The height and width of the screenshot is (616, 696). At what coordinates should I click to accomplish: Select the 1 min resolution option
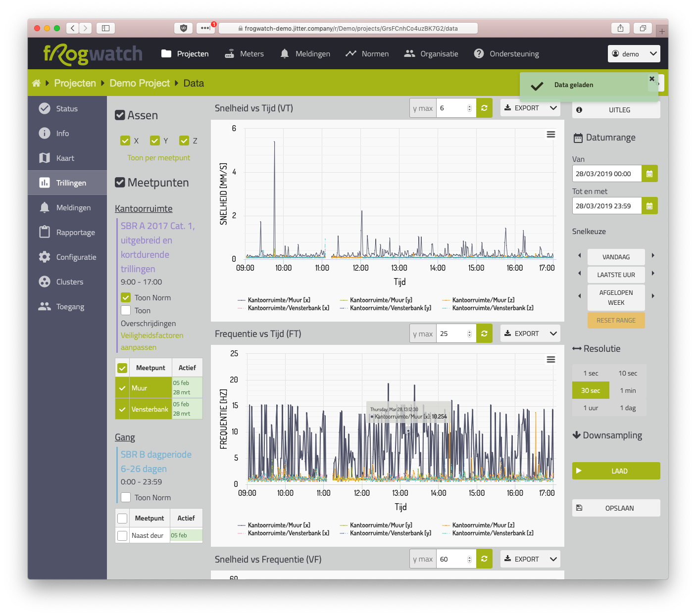628,390
